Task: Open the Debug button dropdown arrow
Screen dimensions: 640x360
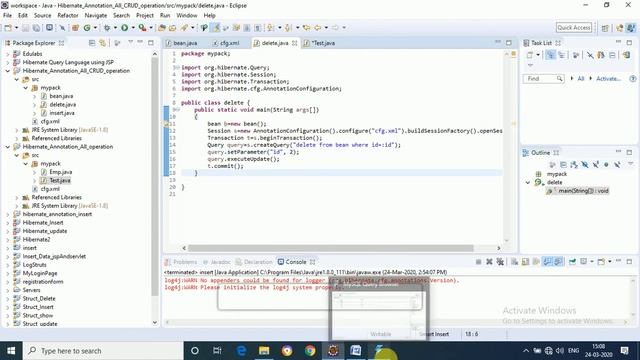Action: 115,28
